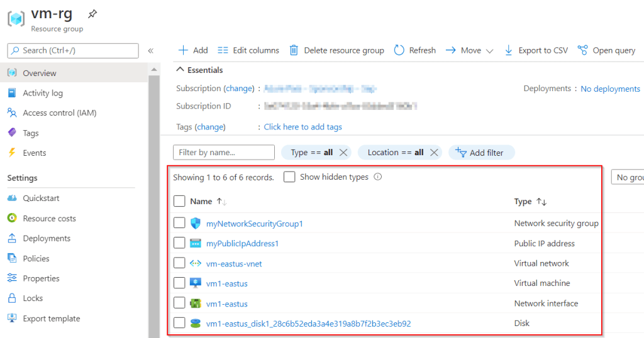Collapse the Essentials section
Screen dimensions: 644x338
coord(180,70)
